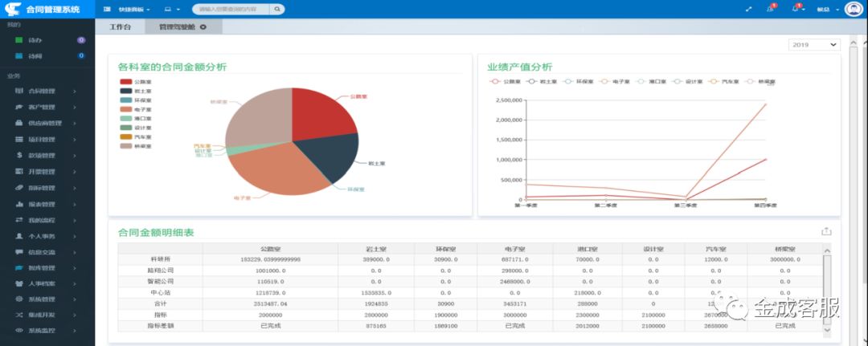Image resolution: width=868 pixels, height=346 pixels.
Task: Click the 开票管理 sidebar icon
Action: coord(18,171)
